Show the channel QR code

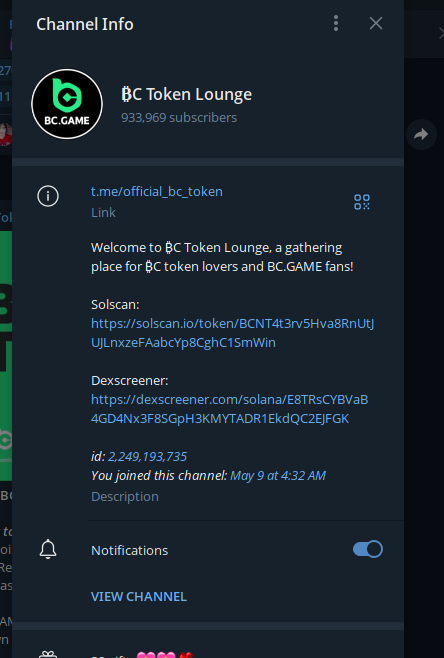(362, 202)
